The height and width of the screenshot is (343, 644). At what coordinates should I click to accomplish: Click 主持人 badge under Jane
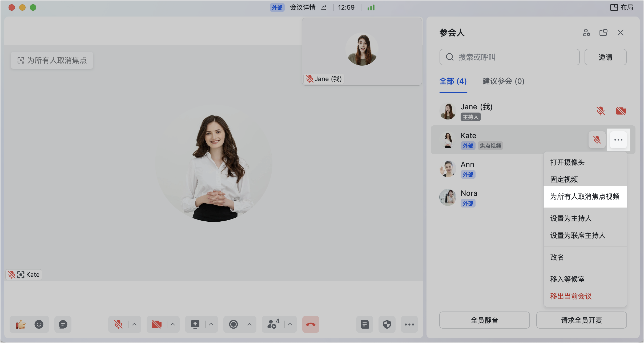coord(471,117)
